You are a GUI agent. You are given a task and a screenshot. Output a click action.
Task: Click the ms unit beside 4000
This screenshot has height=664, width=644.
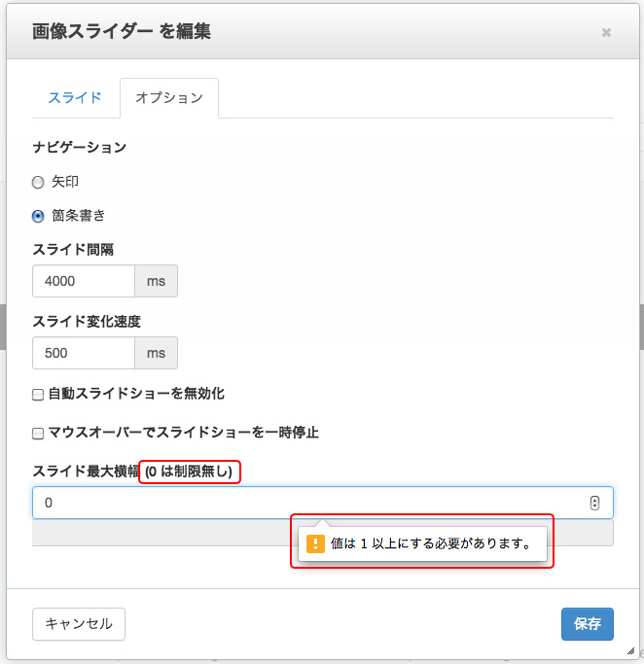[x=156, y=281]
